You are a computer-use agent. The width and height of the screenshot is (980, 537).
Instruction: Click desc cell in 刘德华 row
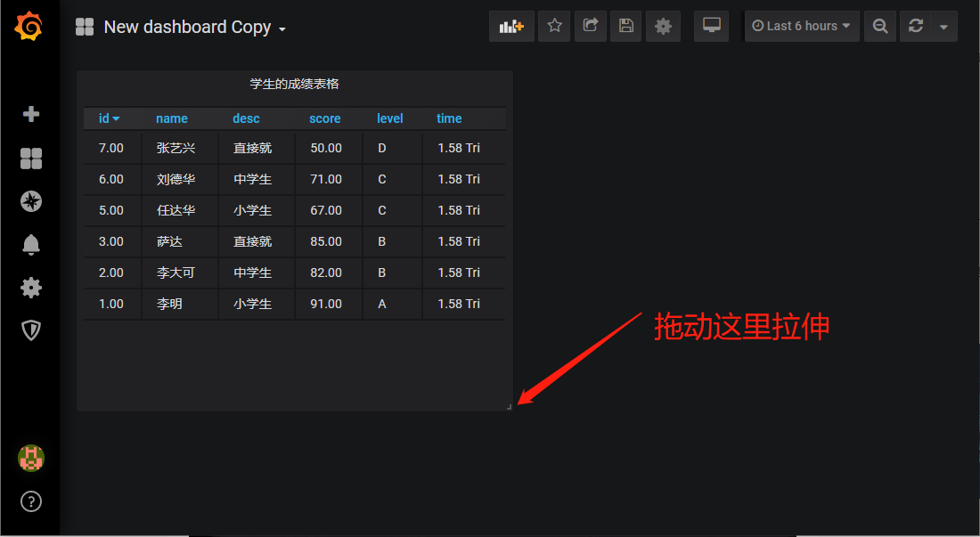coord(257,179)
